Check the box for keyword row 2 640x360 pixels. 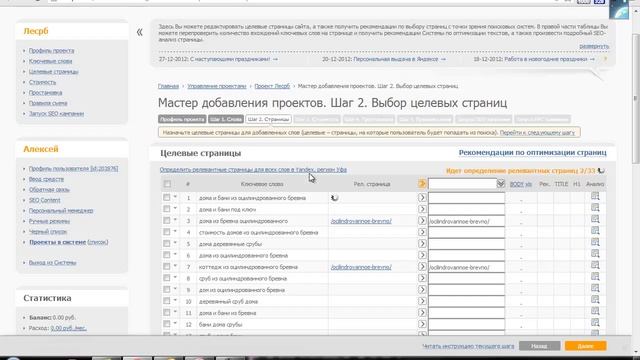tap(167, 209)
